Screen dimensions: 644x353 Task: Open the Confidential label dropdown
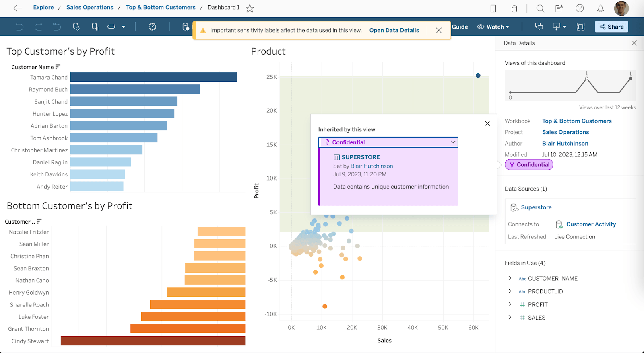pos(453,142)
